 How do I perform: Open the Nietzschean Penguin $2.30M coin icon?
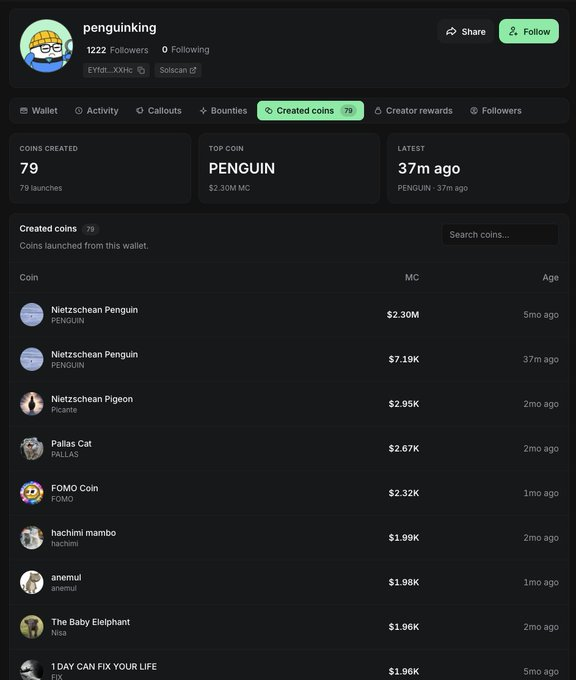point(32,314)
